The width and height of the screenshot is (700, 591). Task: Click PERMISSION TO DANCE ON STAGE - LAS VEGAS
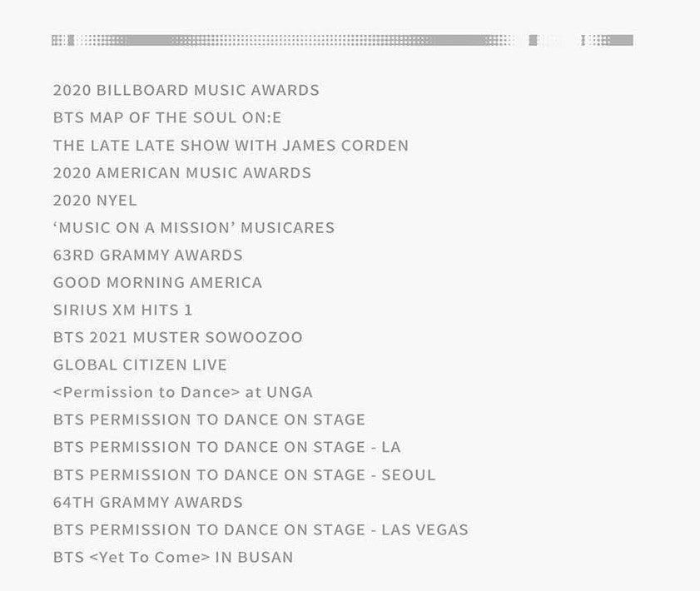[x=261, y=530]
